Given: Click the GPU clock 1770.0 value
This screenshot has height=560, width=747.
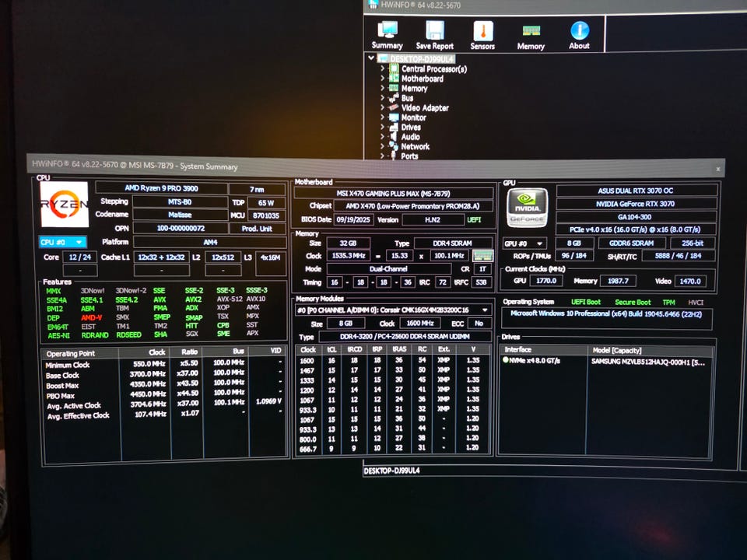Looking at the screenshot, I should pos(546,281).
